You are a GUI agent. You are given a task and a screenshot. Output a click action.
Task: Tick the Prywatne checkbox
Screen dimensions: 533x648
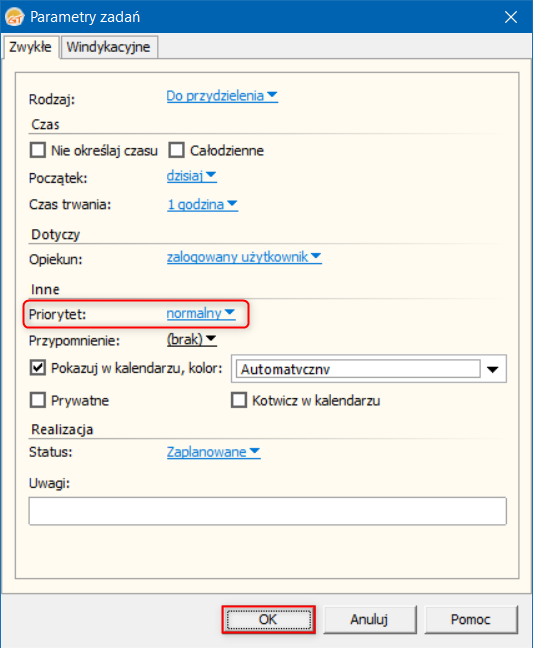click(38, 400)
